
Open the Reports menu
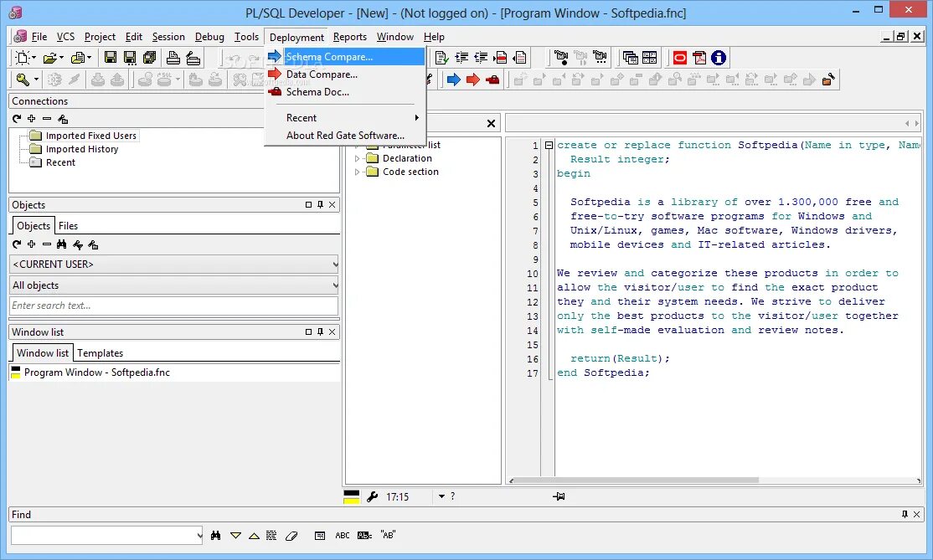coord(350,37)
